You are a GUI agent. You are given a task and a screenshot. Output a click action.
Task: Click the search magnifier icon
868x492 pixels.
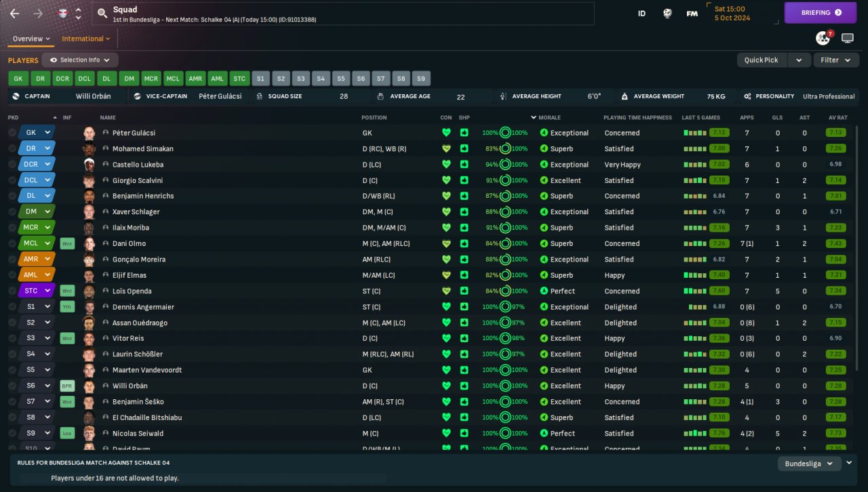point(102,13)
